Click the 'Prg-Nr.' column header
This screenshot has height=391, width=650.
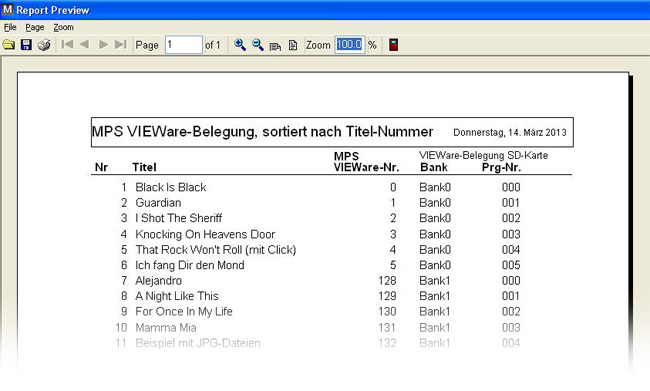click(x=501, y=168)
